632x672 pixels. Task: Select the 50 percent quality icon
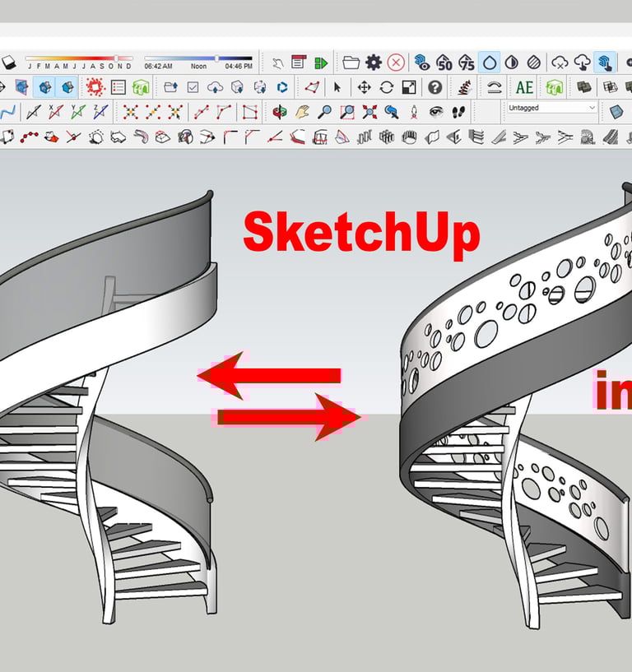(444, 63)
